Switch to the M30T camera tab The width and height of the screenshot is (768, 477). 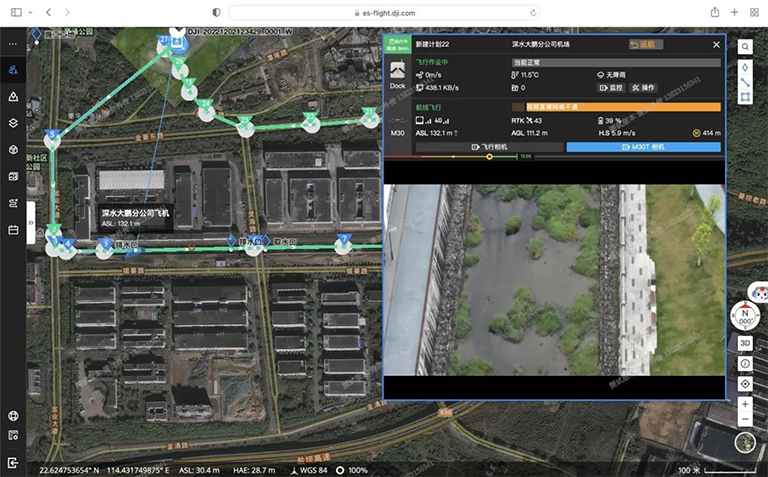point(644,147)
